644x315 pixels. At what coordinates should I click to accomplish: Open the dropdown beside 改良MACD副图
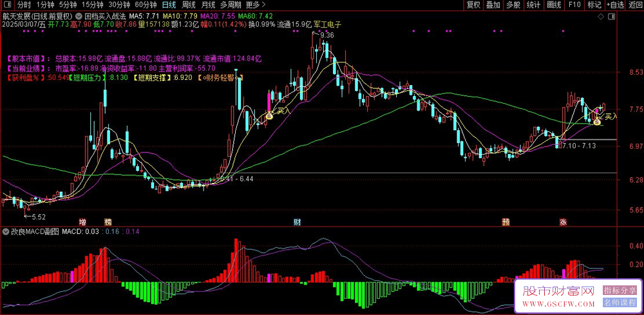click(5, 232)
